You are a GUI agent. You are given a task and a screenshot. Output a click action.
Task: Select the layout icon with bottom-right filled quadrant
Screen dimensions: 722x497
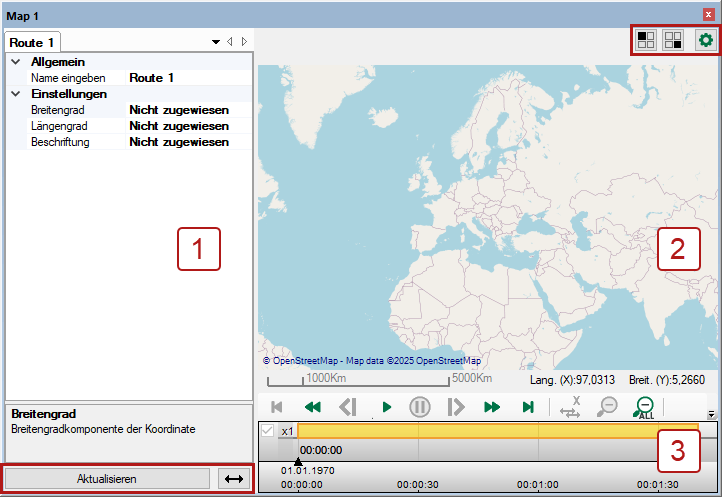673,40
